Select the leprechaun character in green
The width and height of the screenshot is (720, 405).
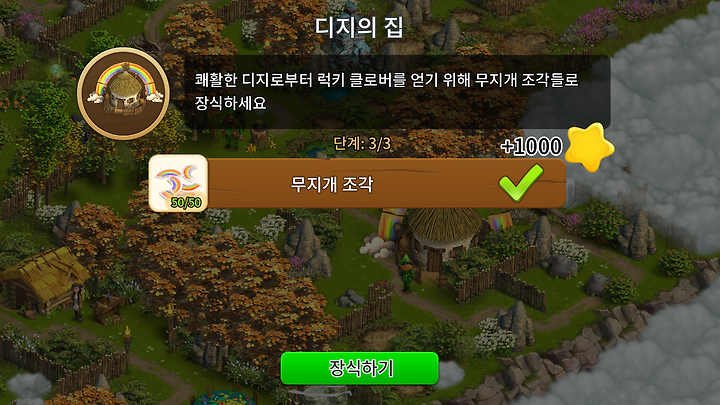click(x=406, y=273)
